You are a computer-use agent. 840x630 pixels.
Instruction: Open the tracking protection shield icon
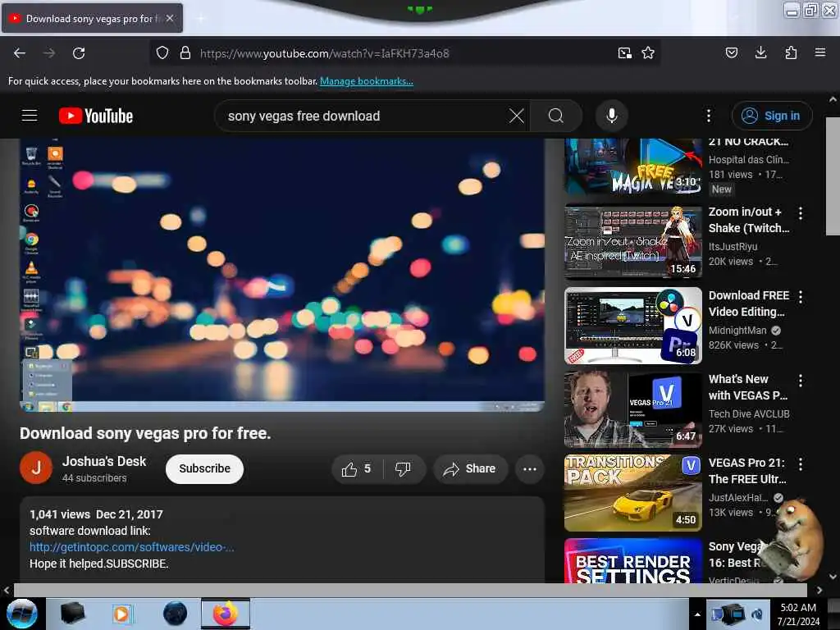click(162, 53)
